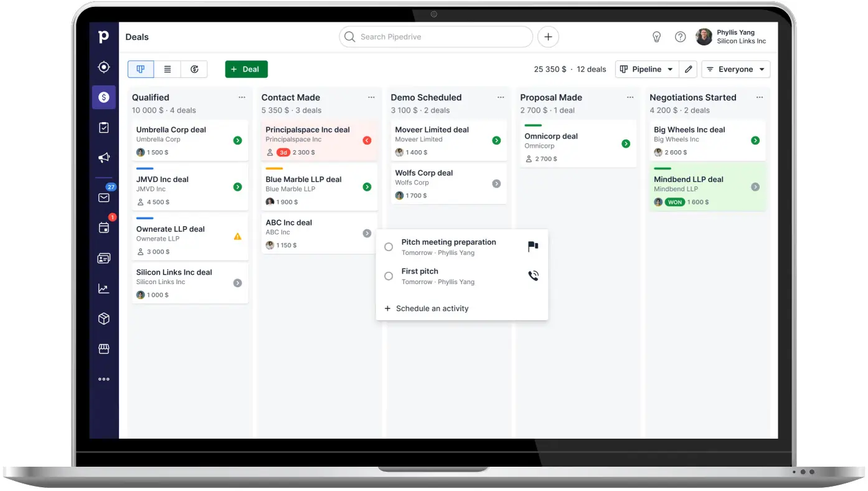The image size is (868, 491).
Task: Open Negotiations Started column options menu
Action: [760, 97]
